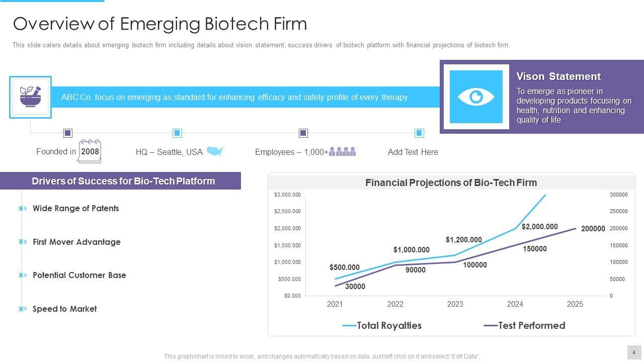Click purple square marker above Founded in

point(68,133)
